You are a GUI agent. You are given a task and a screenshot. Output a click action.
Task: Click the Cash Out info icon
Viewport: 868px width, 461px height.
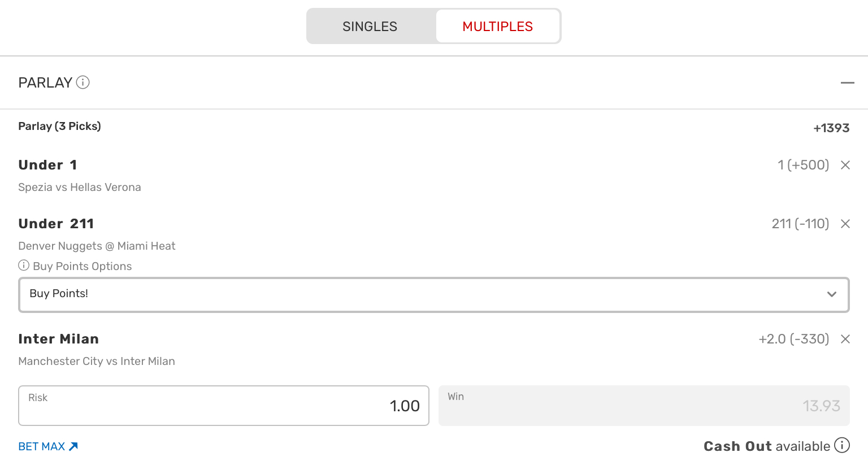[842, 445]
